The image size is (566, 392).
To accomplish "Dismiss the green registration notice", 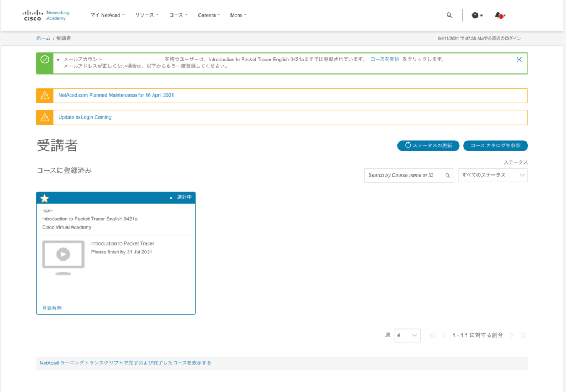I will coord(519,60).
